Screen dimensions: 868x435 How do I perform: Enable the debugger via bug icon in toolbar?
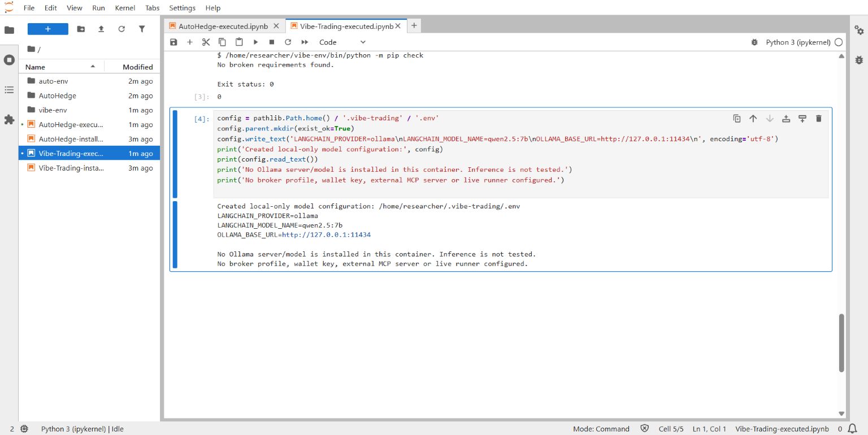(x=754, y=42)
